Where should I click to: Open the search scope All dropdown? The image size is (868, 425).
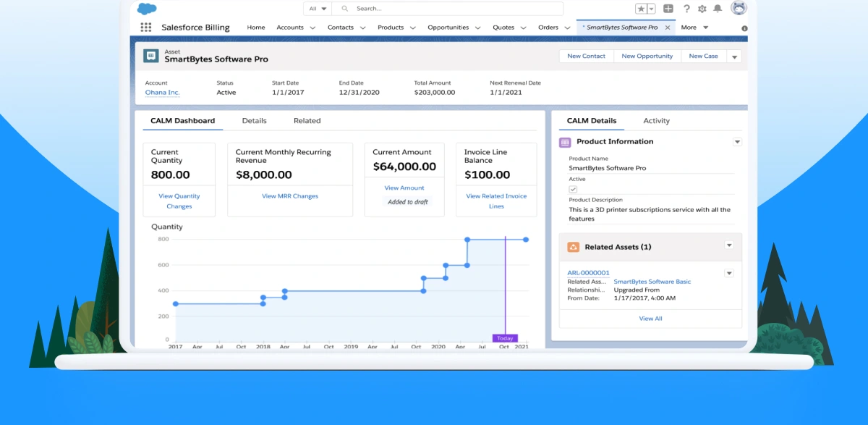317,9
